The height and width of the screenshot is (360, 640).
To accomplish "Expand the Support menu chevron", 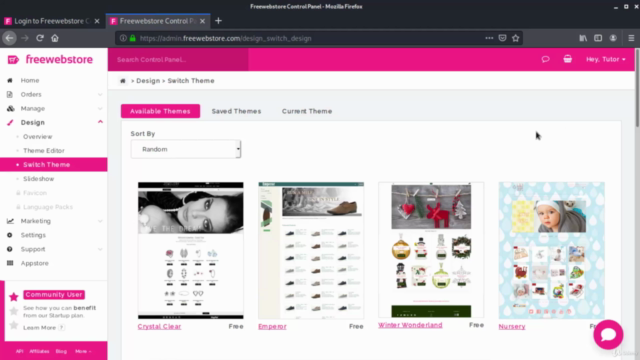I will 100,249.
